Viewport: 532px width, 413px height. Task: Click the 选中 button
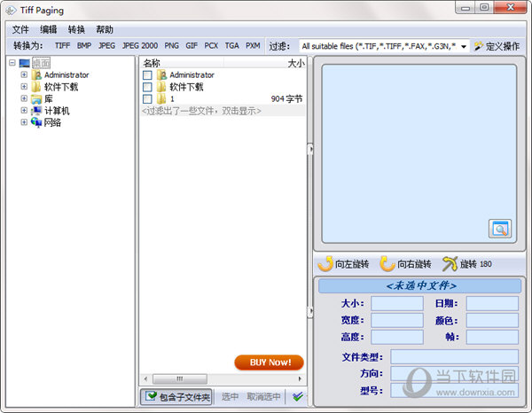230,397
